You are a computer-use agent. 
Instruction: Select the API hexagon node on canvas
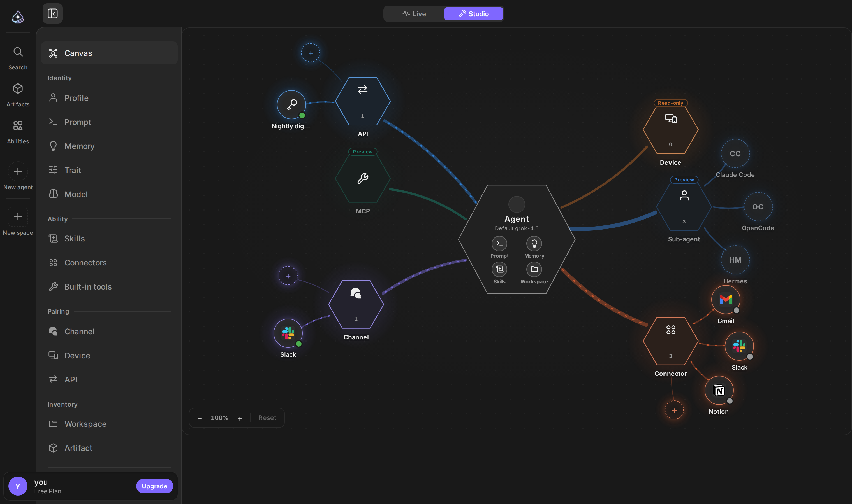[362, 101]
